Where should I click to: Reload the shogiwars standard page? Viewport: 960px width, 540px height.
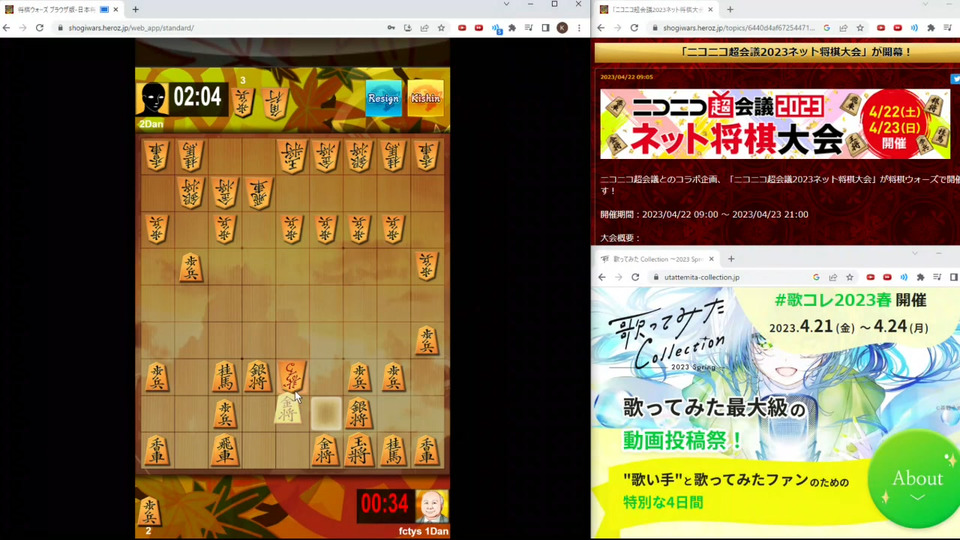click(x=40, y=28)
